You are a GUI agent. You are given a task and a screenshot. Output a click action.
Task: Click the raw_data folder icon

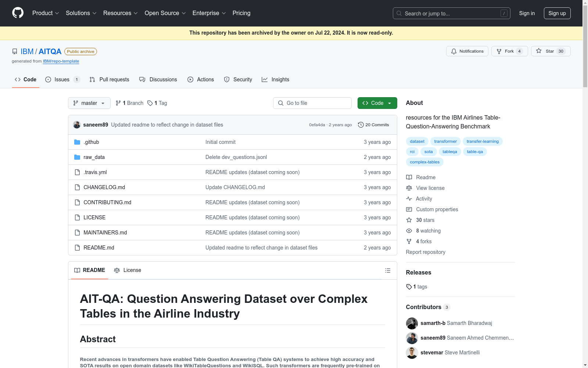click(77, 157)
